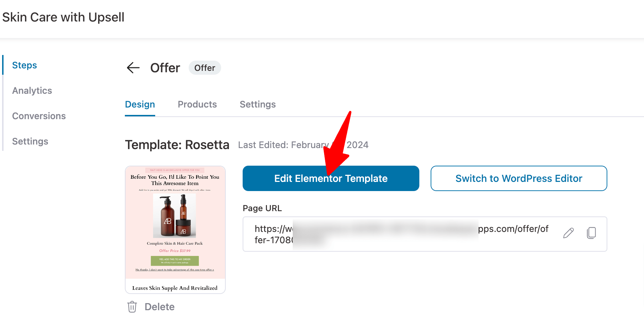644x325 pixels.
Task: Open the funnel Settings in the left sidebar
Action: 30,141
